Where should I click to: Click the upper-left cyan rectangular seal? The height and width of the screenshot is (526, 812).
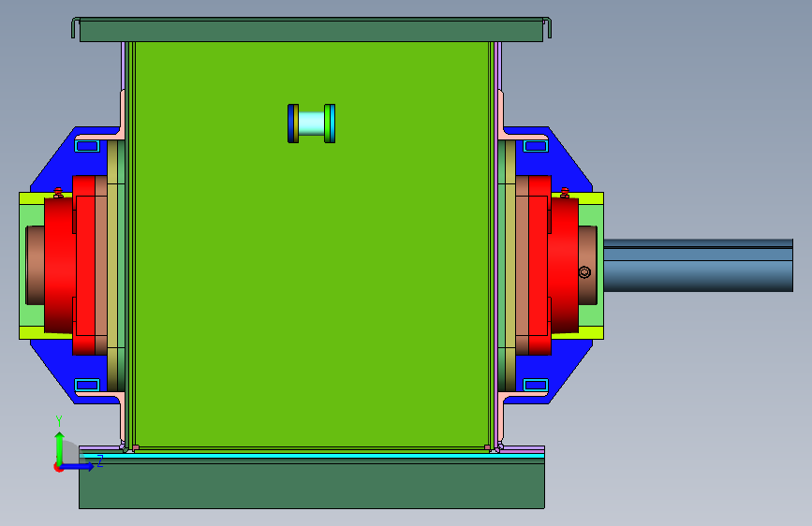pyautogui.click(x=87, y=146)
